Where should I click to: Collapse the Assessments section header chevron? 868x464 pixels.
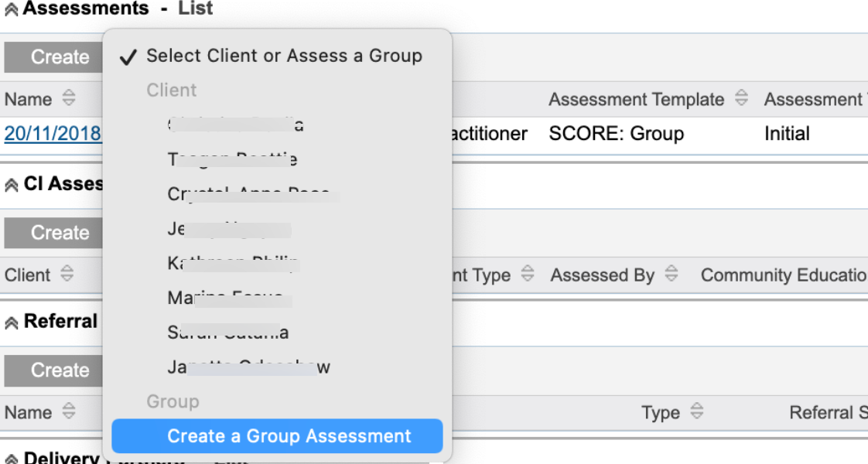pyautogui.click(x=11, y=9)
